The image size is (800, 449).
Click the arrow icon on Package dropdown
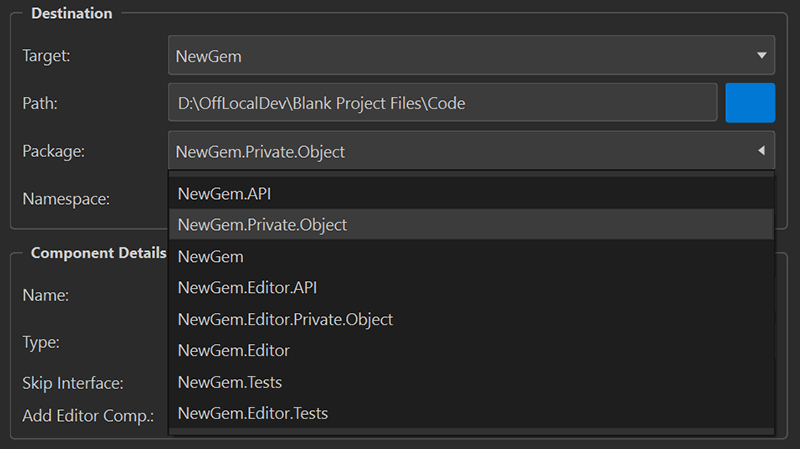click(761, 151)
